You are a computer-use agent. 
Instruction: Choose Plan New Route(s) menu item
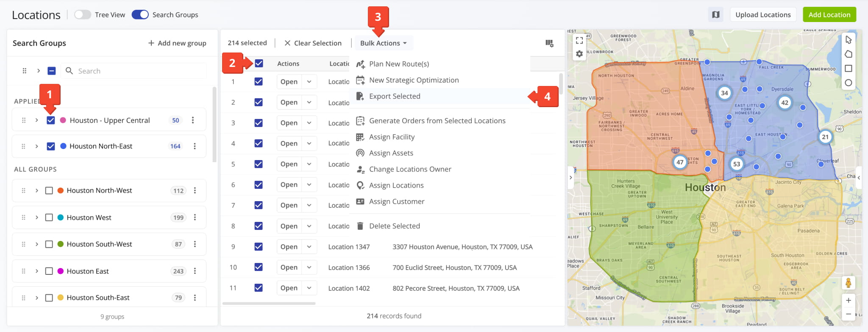(x=440, y=64)
